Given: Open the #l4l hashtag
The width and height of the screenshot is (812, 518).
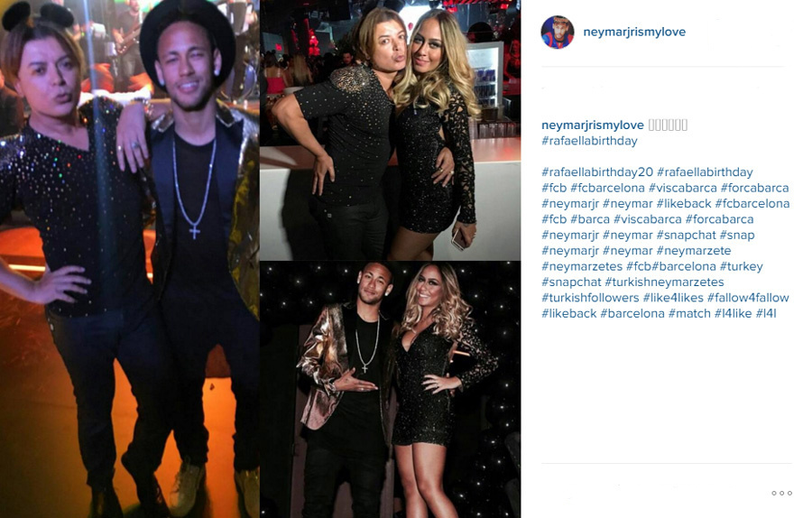Looking at the screenshot, I should (766, 313).
